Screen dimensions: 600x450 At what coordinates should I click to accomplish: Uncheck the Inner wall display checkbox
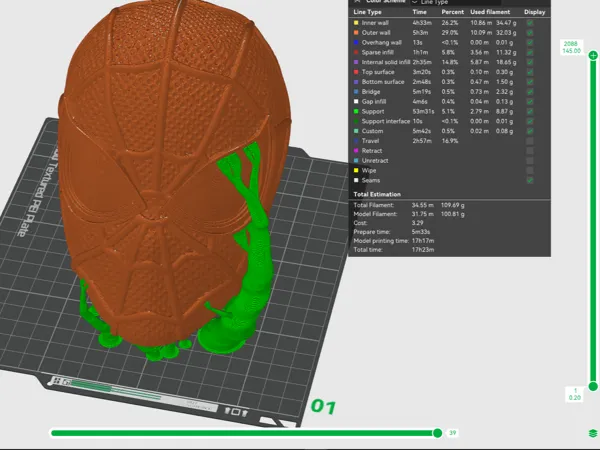click(x=530, y=23)
